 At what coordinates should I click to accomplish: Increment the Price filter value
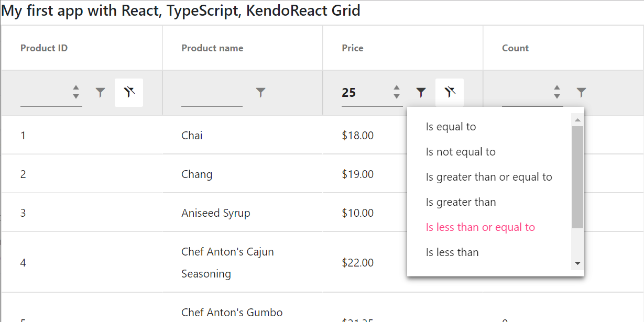[x=397, y=88]
